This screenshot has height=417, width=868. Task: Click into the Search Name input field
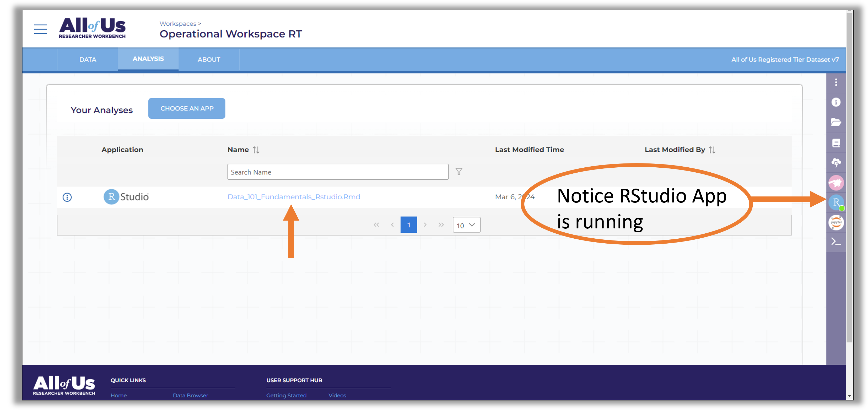pos(338,172)
